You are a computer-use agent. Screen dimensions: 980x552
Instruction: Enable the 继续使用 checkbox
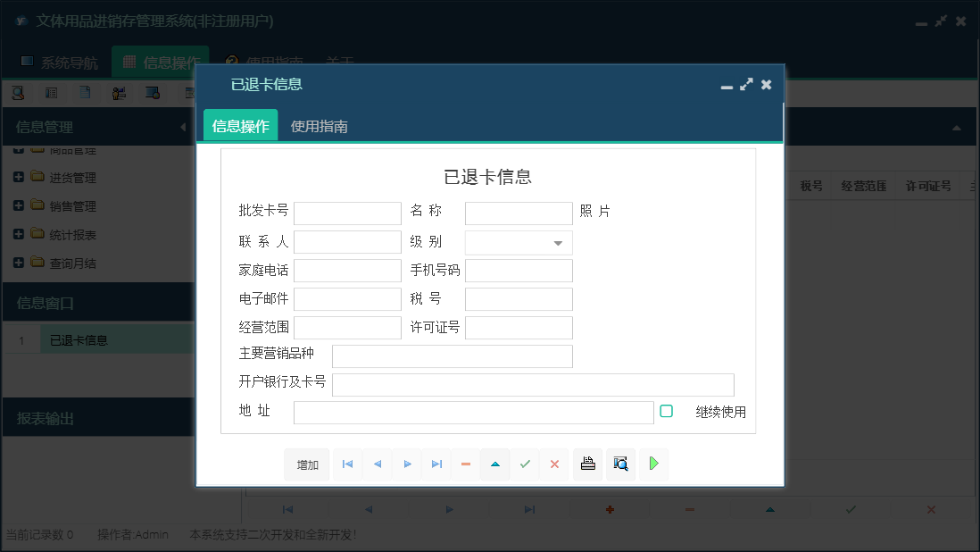(x=666, y=409)
